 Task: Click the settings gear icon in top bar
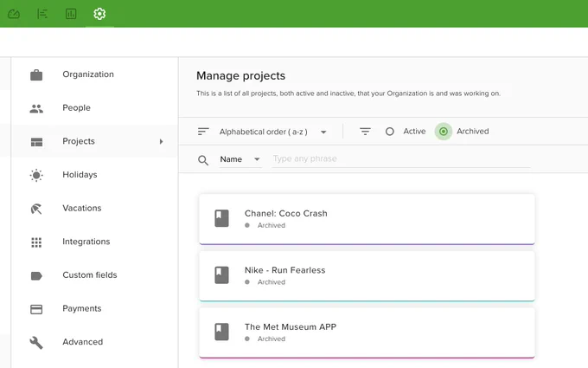(99, 14)
